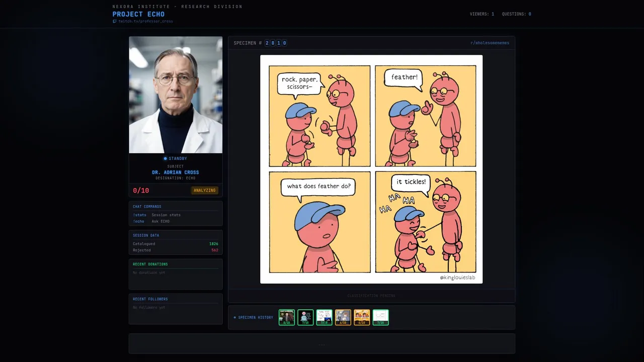Viewport: 644px width, 362px height.
Task: Click the RECENT DONATIONS header
Action: [x=150, y=264]
